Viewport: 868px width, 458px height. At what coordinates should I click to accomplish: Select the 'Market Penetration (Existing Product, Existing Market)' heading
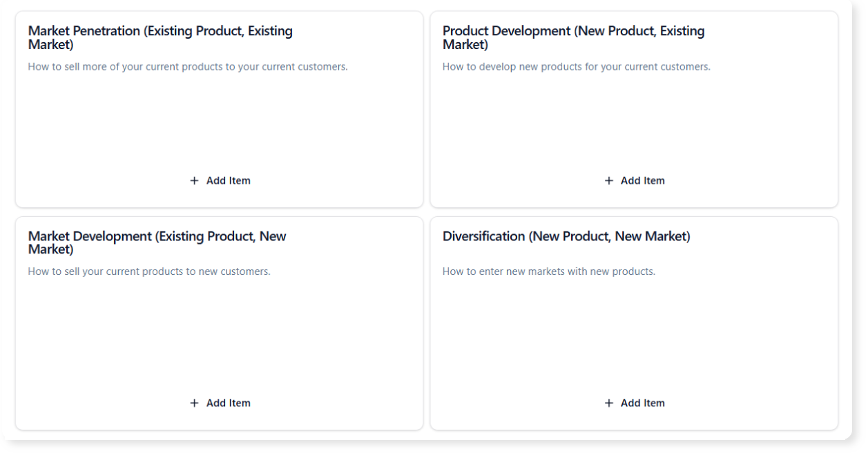click(x=160, y=38)
